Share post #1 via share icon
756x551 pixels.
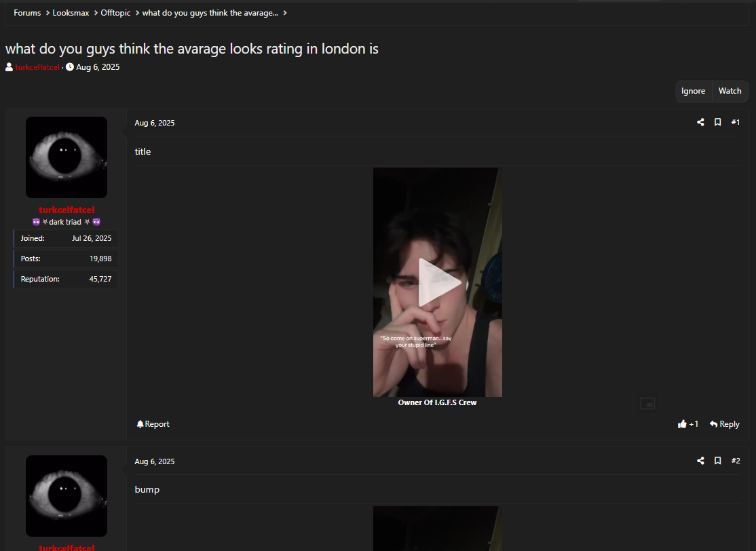click(x=700, y=122)
